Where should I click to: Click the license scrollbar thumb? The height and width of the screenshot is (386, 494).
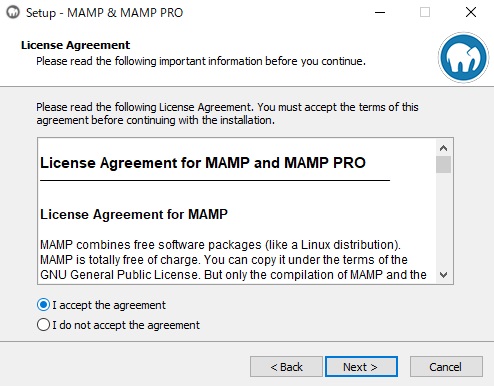(443, 164)
